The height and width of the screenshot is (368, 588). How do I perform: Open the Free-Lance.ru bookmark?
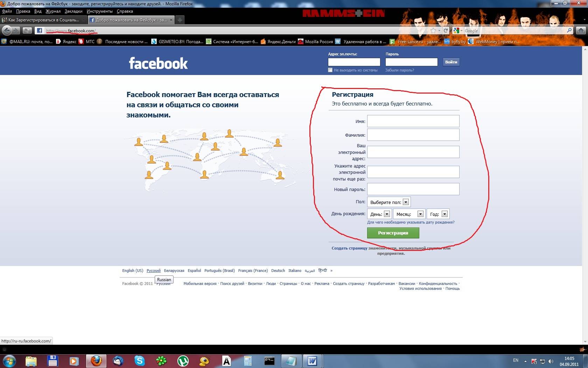[x=415, y=41]
